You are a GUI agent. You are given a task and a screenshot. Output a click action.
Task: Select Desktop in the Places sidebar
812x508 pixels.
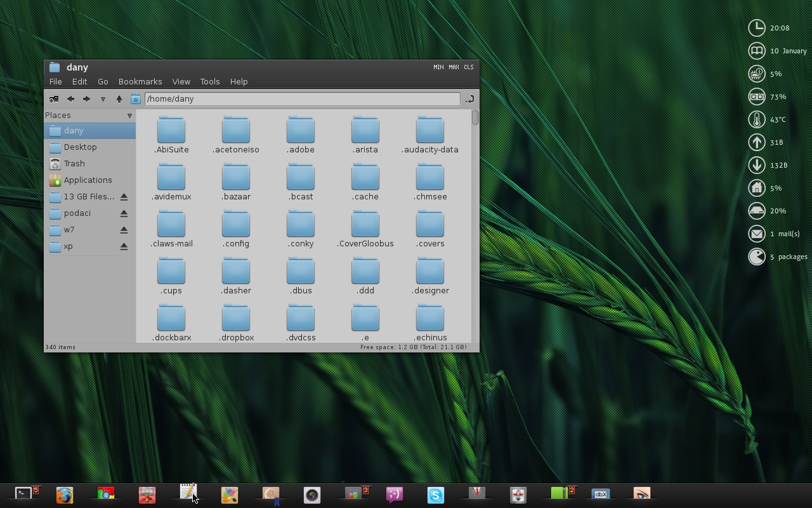coord(89,147)
